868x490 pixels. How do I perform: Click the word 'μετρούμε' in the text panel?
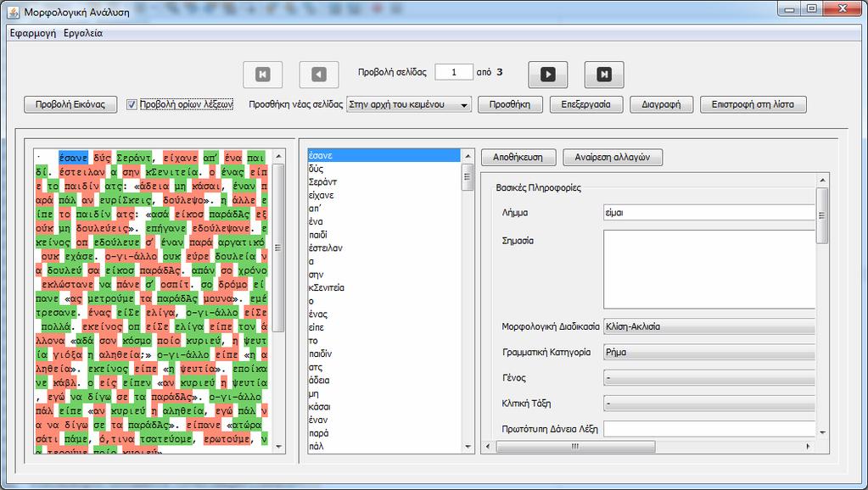coord(110,298)
